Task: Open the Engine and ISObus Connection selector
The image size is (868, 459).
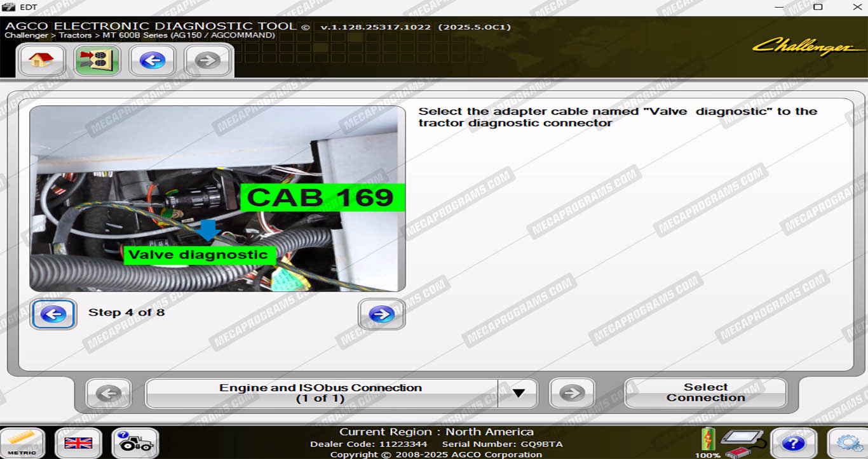Action: (x=321, y=393)
